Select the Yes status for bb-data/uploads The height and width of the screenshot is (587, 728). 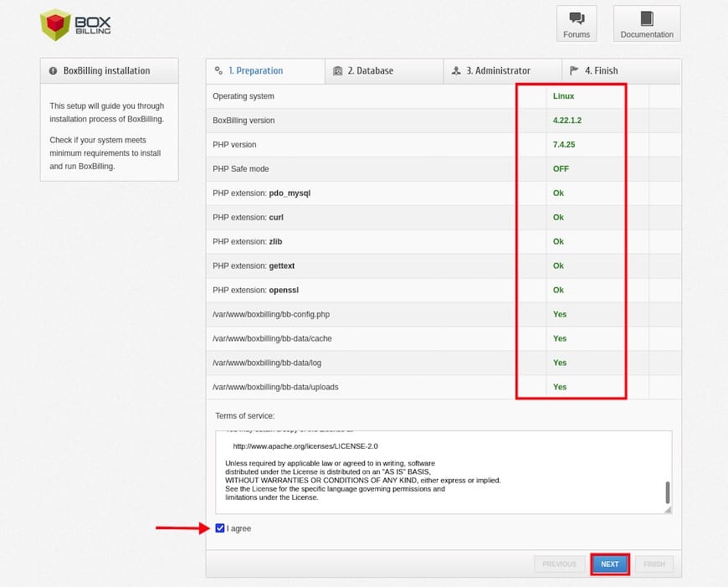[x=560, y=387]
